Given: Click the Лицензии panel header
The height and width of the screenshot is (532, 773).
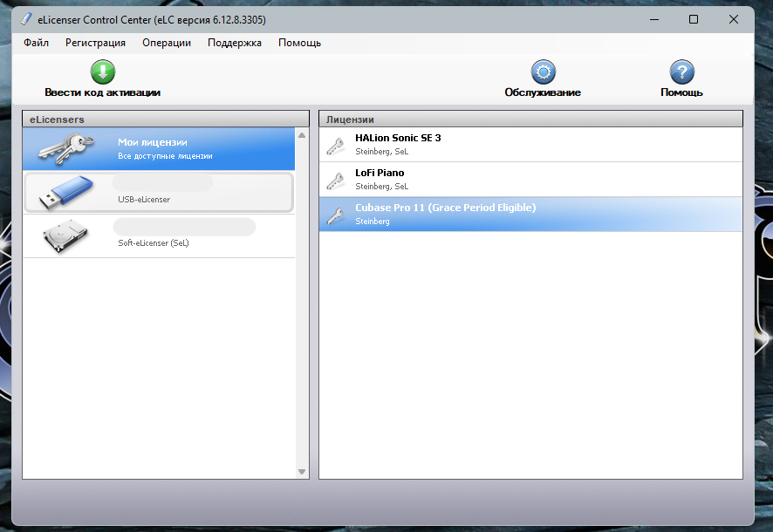Looking at the screenshot, I should (x=531, y=119).
